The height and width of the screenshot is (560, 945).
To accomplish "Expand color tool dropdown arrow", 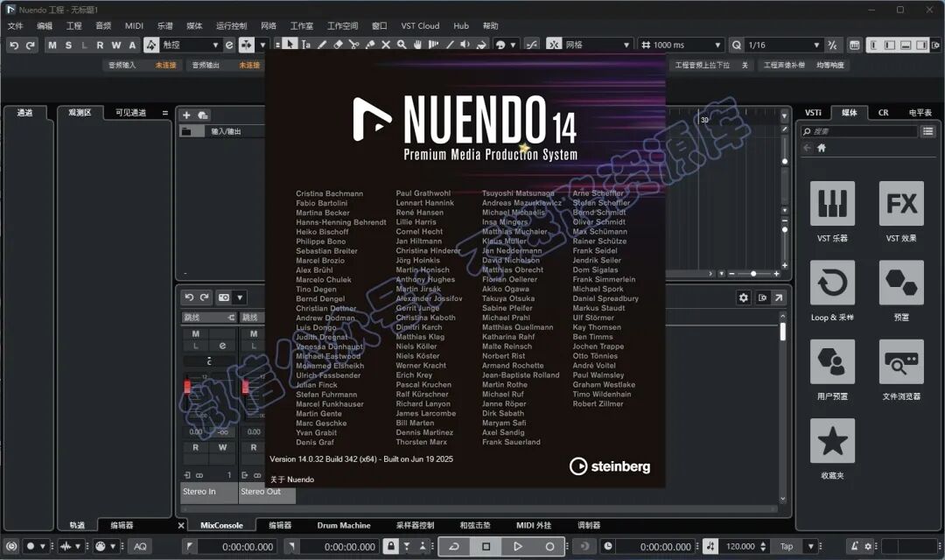I will (513, 45).
